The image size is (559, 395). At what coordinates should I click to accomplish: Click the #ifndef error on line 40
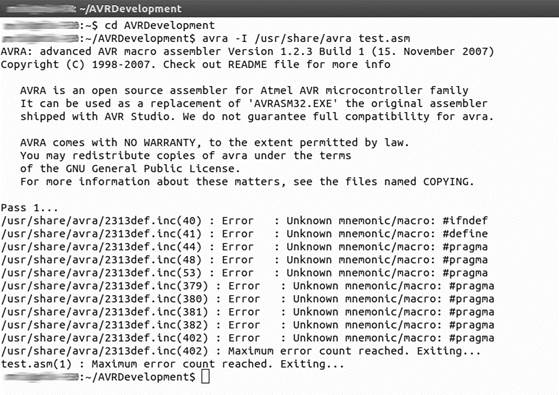244,221
